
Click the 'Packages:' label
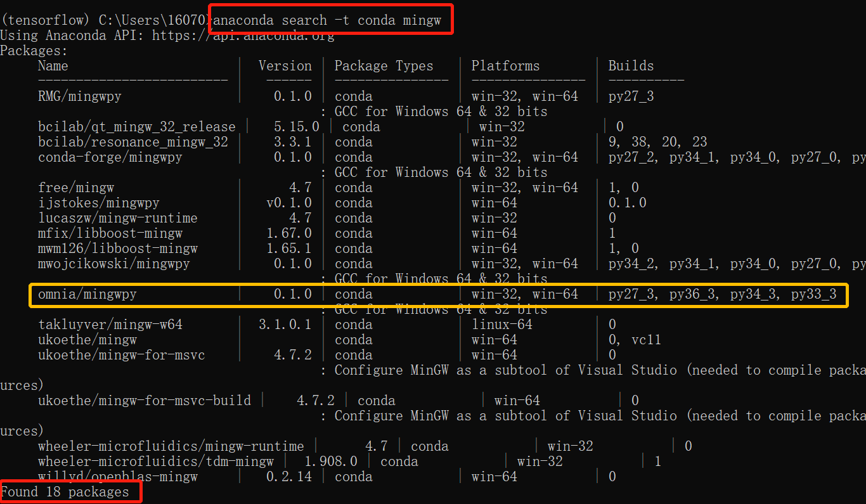34,51
